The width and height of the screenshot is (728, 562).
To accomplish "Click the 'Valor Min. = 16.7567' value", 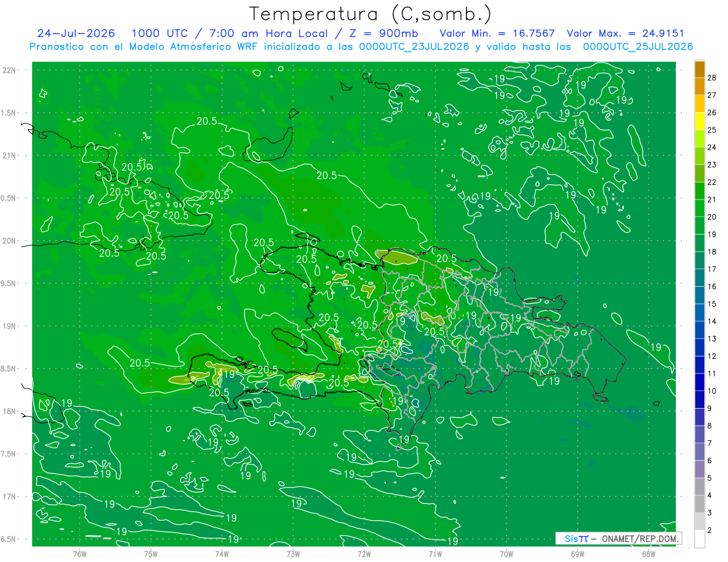I will pos(497,33).
